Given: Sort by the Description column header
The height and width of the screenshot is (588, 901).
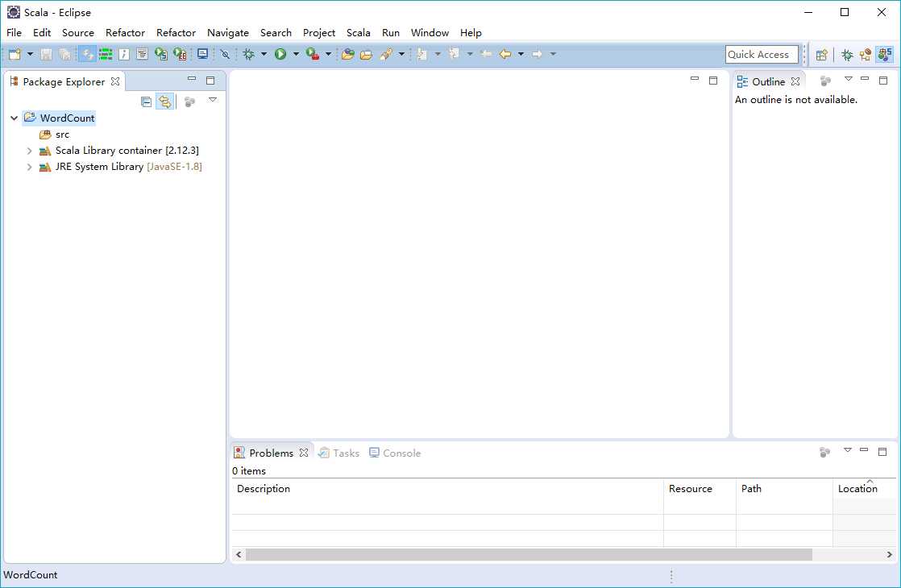Looking at the screenshot, I should coord(447,489).
